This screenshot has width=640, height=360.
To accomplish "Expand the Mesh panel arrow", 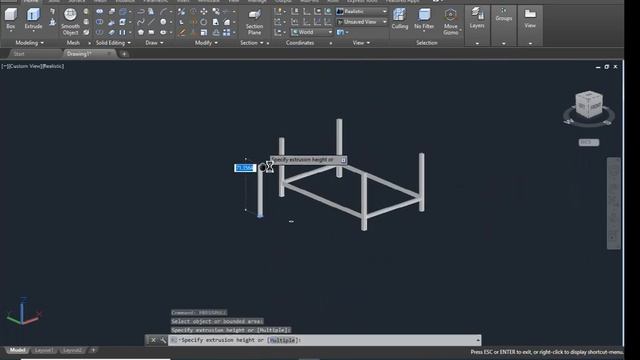I will point(89,43).
